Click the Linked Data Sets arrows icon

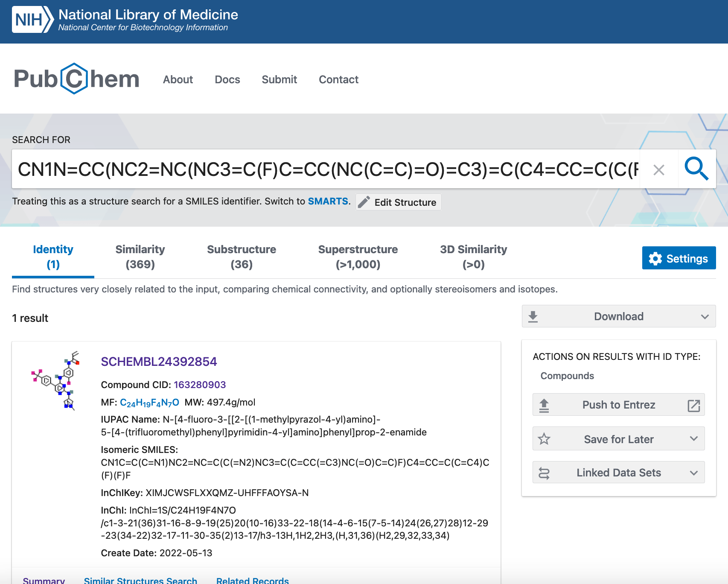pos(544,473)
